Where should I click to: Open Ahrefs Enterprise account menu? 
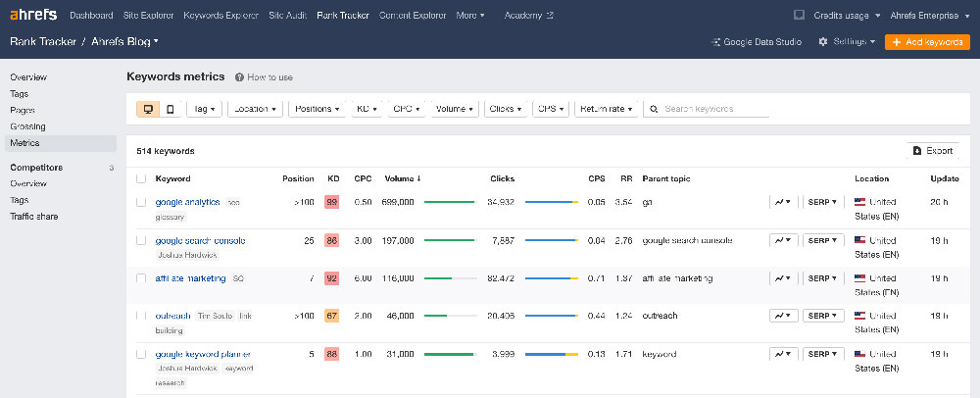(x=930, y=15)
